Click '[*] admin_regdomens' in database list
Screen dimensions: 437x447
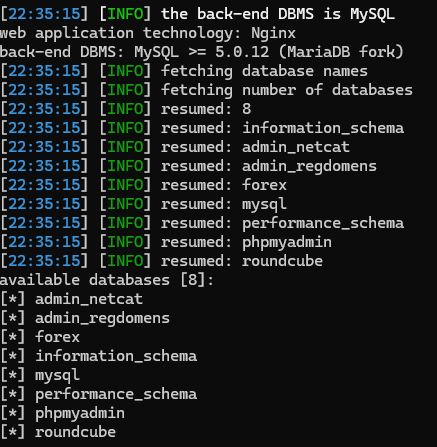pyautogui.click(x=85, y=318)
